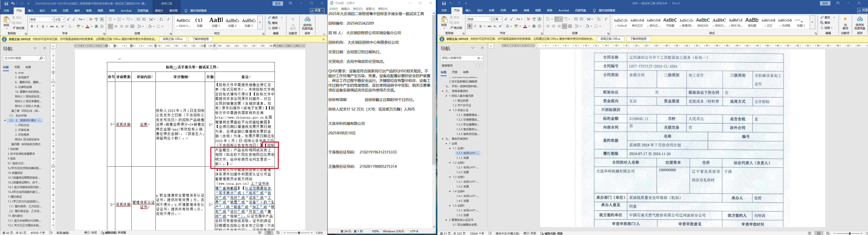Switch to the 审阅 tab in the left Word window
The height and width of the screenshot is (235, 868).
[89, 11]
